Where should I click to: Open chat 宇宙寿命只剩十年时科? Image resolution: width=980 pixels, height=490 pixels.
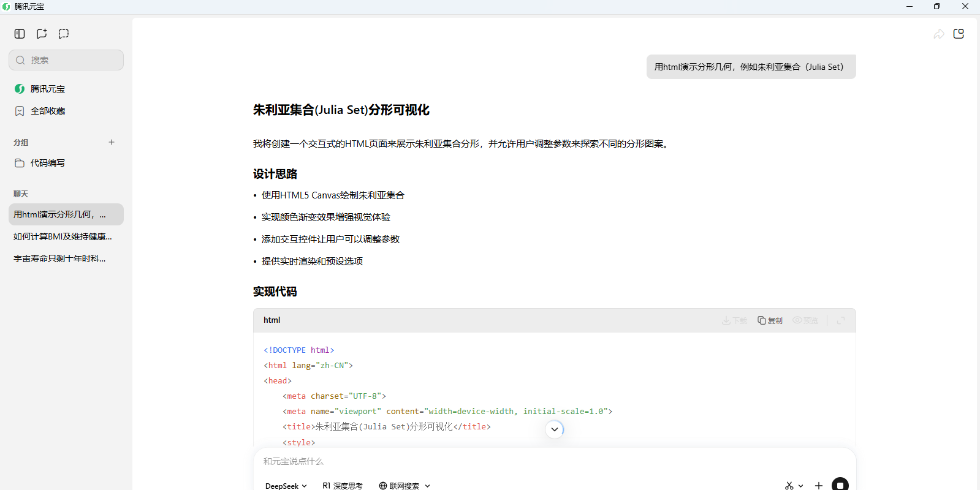59,258
